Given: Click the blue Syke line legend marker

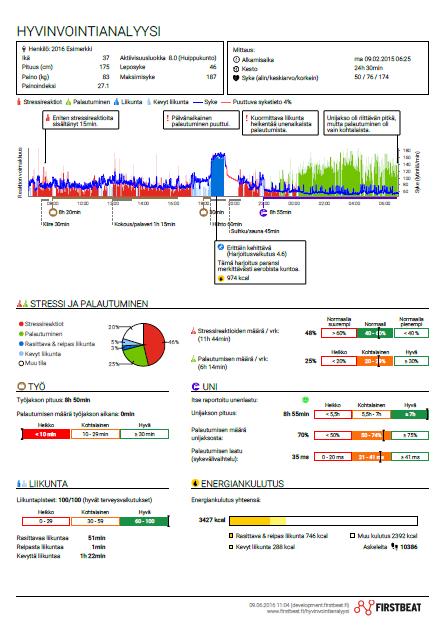Looking at the screenshot, I should point(197,102).
